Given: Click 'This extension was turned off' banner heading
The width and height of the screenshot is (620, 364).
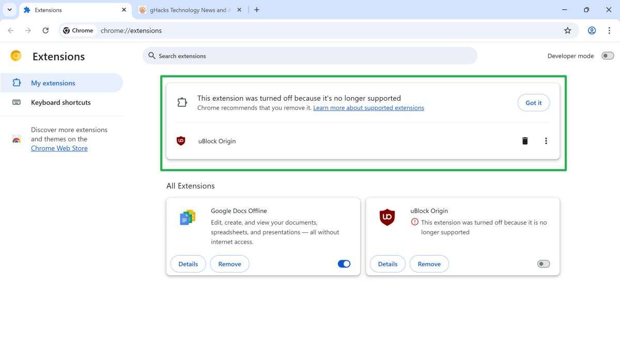Looking at the screenshot, I should click(299, 98).
